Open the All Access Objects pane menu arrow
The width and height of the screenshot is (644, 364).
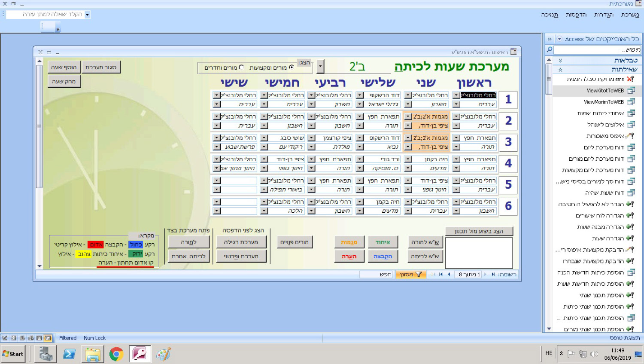(x=559, y=39)
